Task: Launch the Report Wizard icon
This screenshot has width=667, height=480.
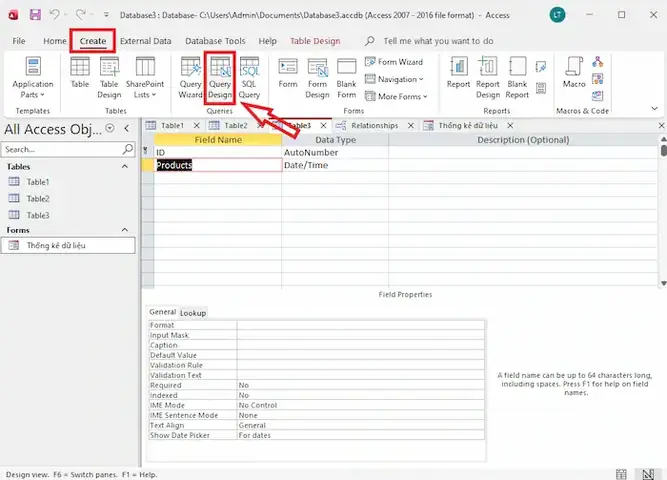Action: [541, 66]
